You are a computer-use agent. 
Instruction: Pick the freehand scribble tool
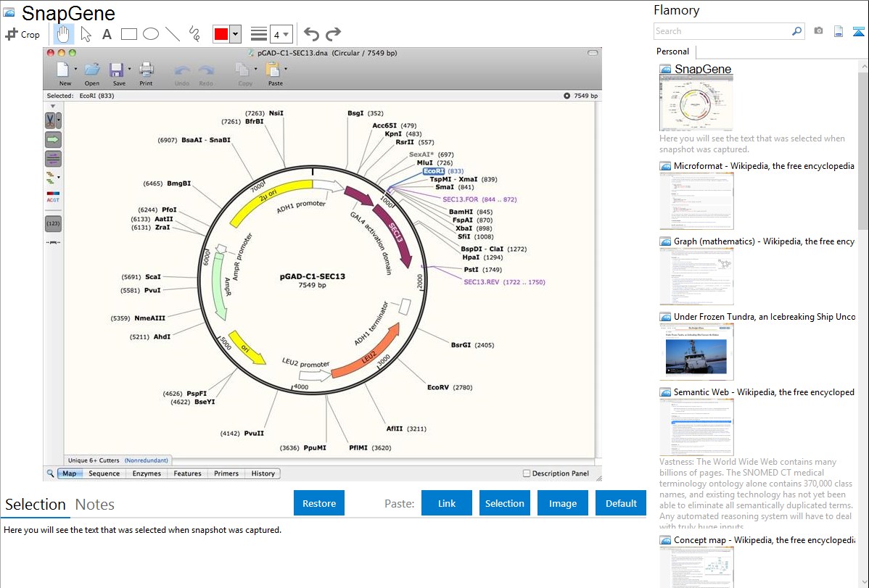[x=194, y=34]
